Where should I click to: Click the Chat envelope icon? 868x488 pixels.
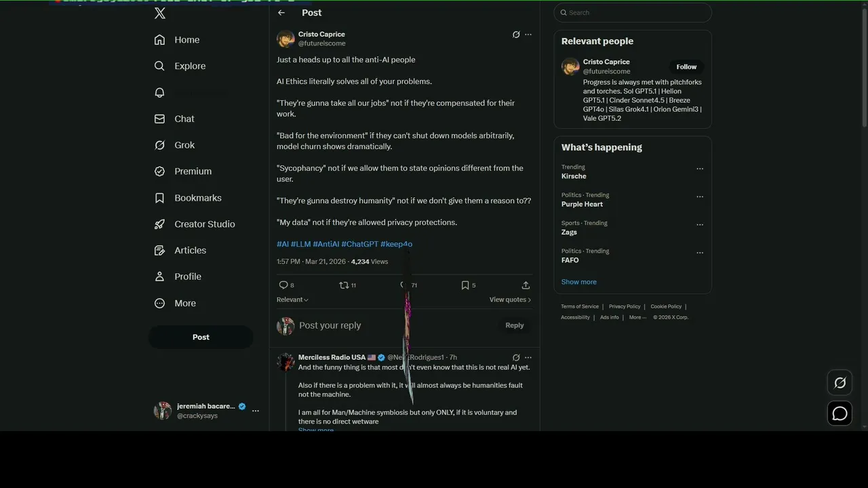click(159, 119)
